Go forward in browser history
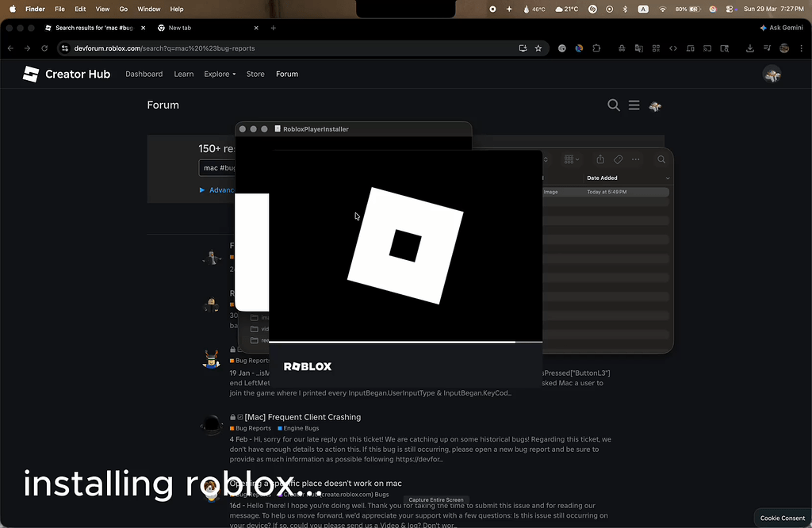This screenshot has height=528, width=812. [28, 48]
